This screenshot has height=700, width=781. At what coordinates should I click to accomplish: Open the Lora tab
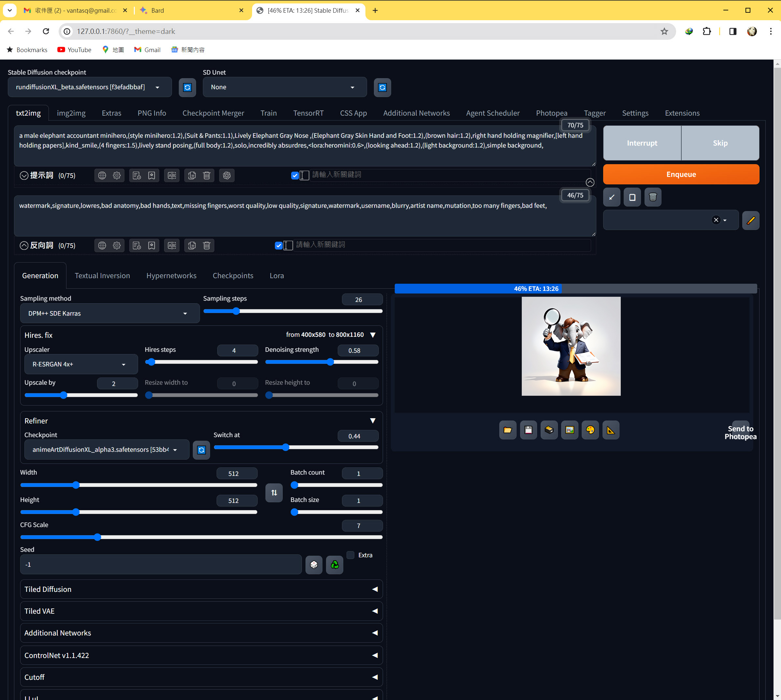tap(277, 275)
